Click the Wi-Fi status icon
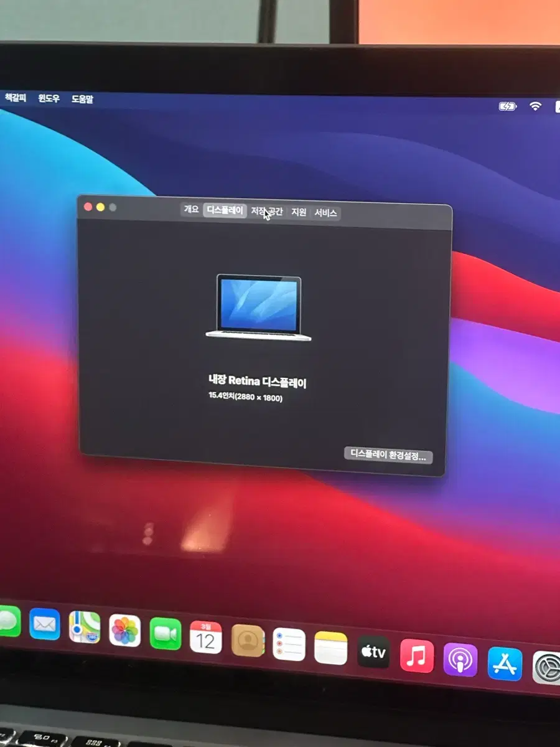Viewport: 560px width, 747px height. [x=535, y=106]
